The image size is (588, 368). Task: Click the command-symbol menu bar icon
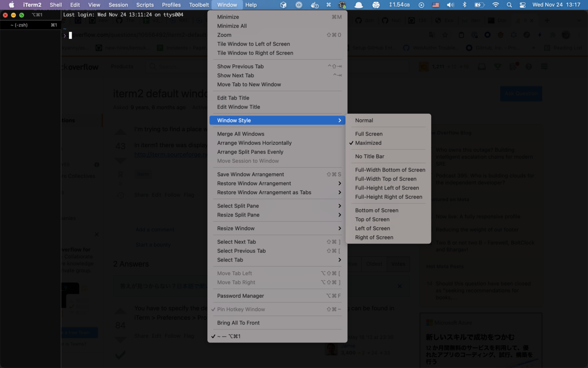(x=329, y=5)
